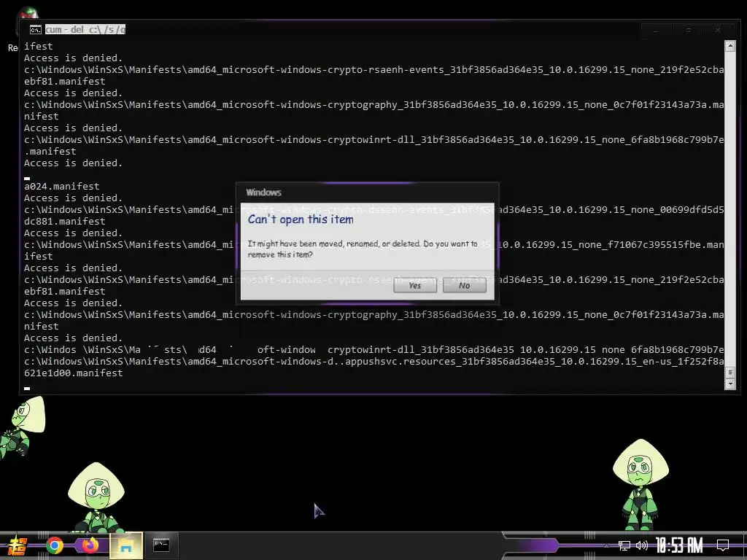Open the Action Center notification icon
Image resolution: width=747 pixels, height=560 pixels.
[723, 545]
